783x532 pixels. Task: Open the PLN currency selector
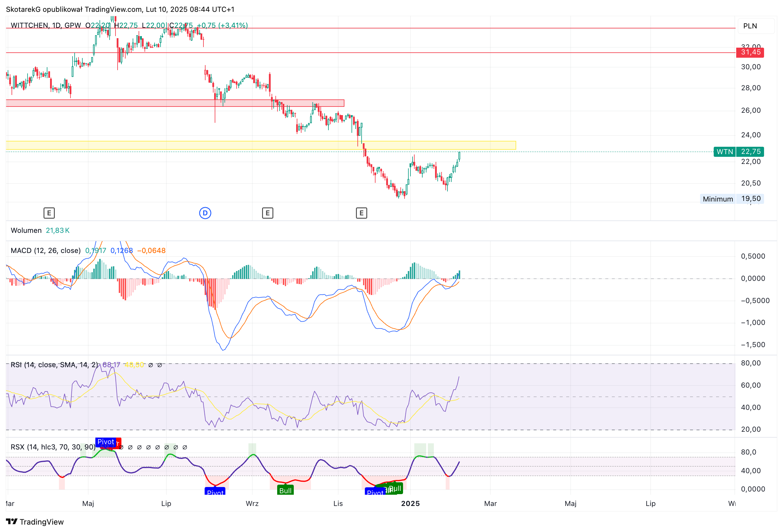756,26
